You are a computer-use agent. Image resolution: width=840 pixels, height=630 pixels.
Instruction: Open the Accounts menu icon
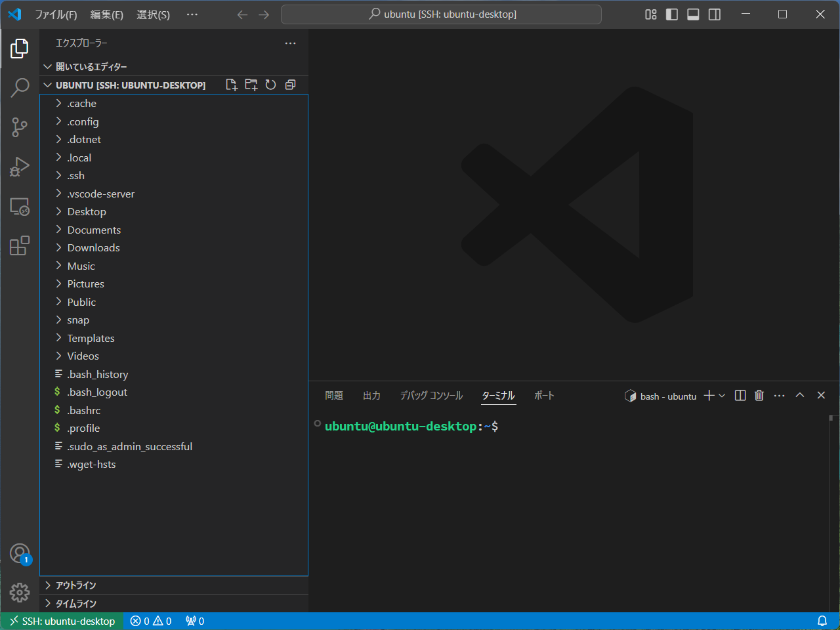[x=20, y=554]
